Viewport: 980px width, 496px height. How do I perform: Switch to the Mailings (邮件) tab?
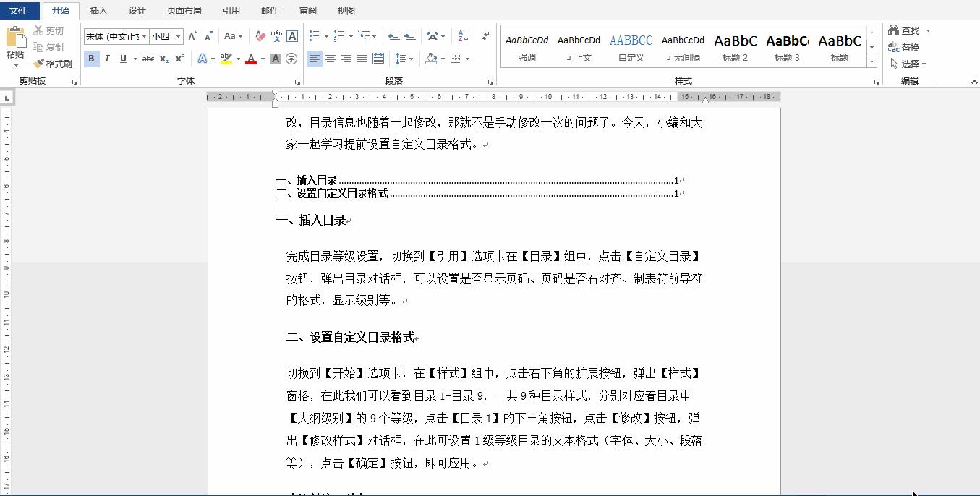pos(270,11)
